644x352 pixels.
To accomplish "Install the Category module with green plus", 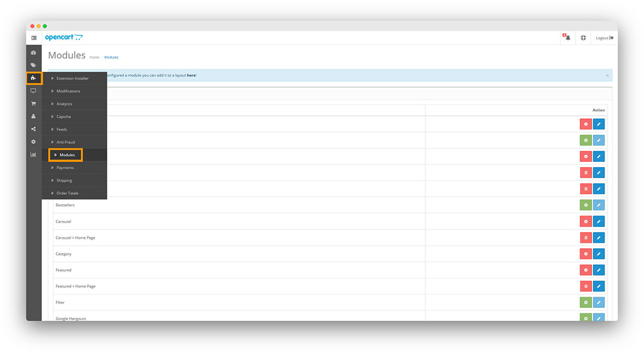I will click(585, 253).
